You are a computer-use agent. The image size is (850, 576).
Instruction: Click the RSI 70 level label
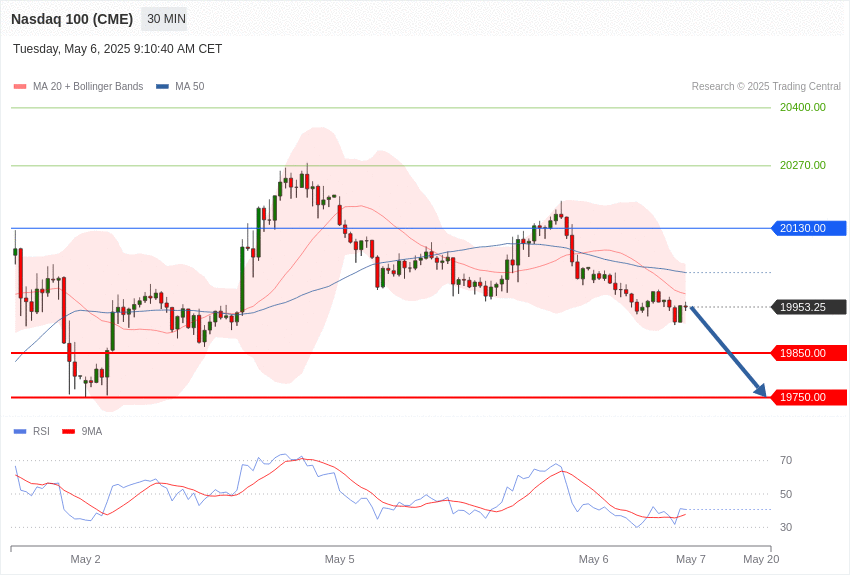786,461
